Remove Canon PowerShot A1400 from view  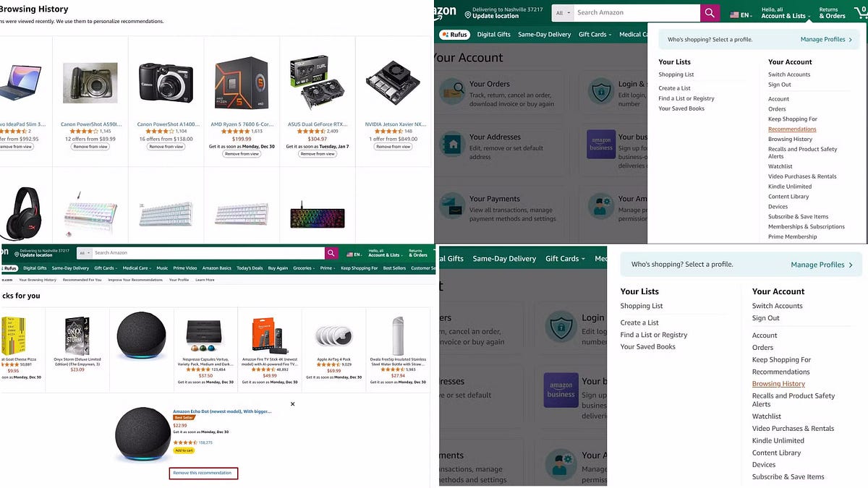(x=166, y=147)
